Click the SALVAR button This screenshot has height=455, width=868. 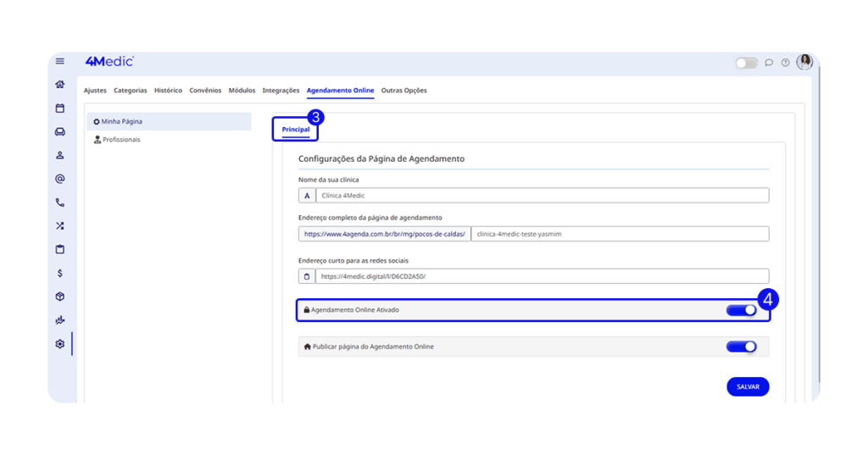tap(748, 386)
